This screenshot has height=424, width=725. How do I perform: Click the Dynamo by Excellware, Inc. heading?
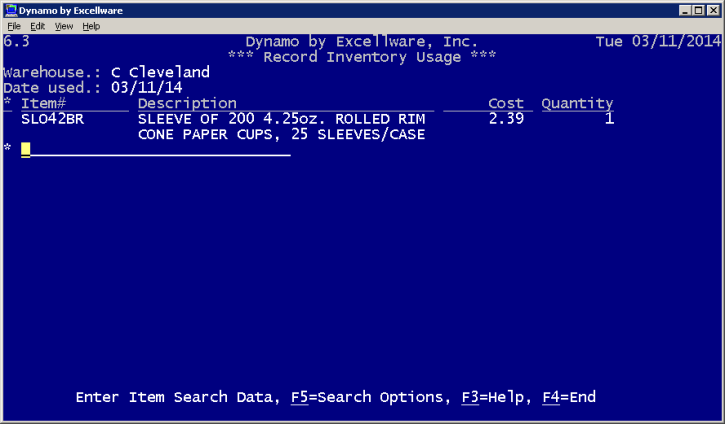click(362, 41)
